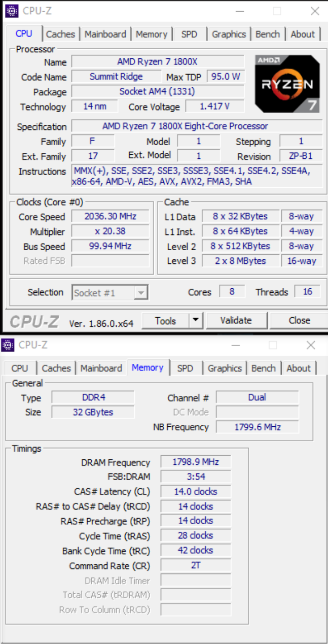Click the Tools button
328x644 pixels.
tap(165, 320)
